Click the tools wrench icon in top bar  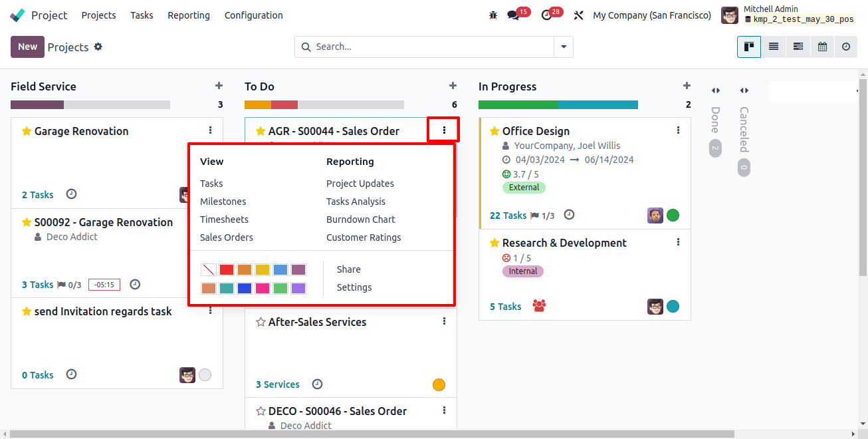(x=578, y=15)
